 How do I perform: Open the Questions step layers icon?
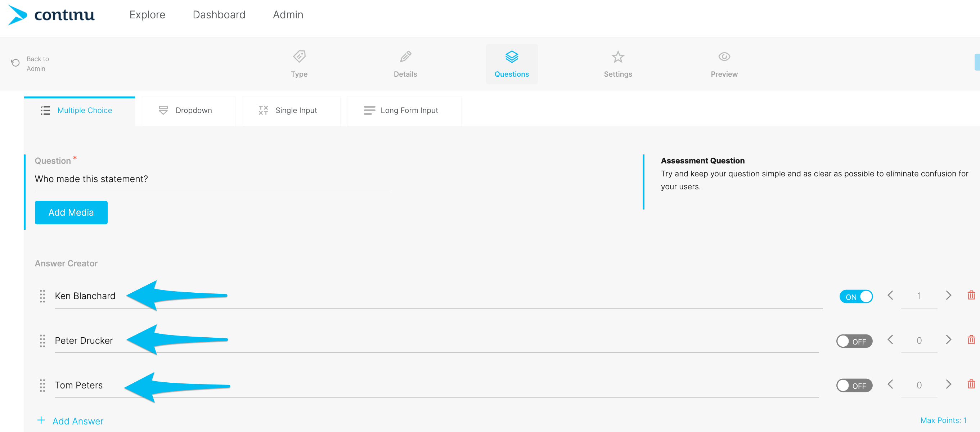click(x=511, y=57)
